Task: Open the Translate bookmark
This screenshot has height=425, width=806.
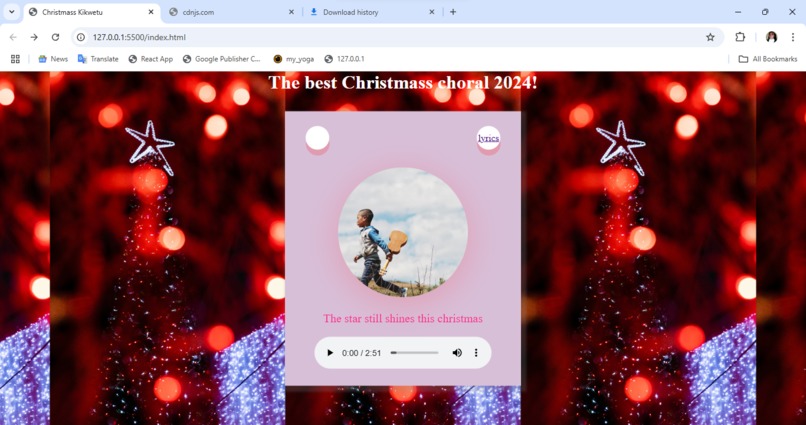Action: pos(98,59)
